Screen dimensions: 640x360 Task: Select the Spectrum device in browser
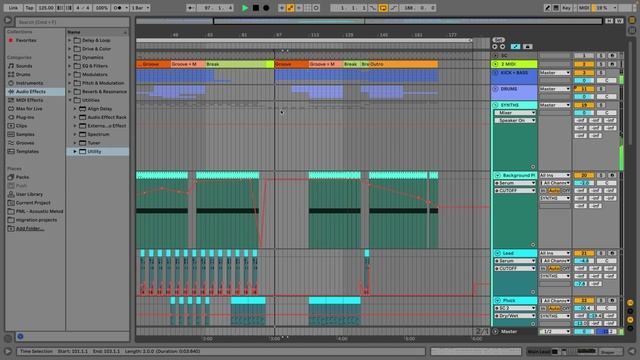pyautogui.click(x=98, y=134)
